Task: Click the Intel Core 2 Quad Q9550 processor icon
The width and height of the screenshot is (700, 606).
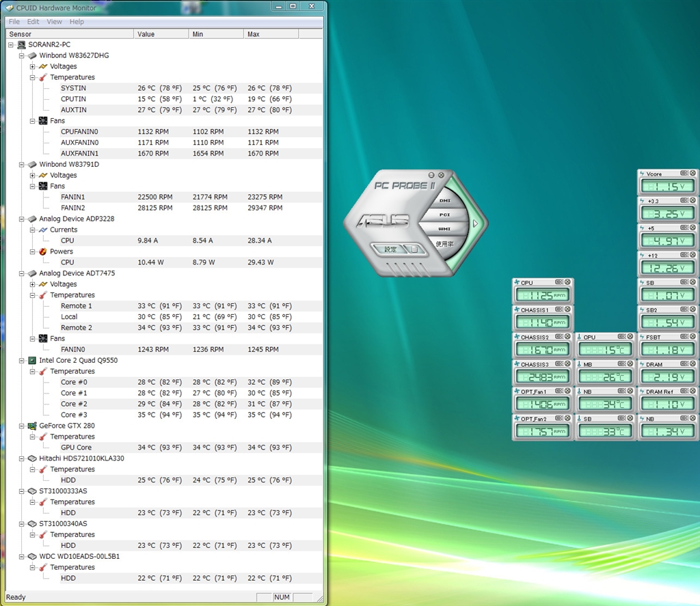Action: pyautogui.click(x=32, y=361)
